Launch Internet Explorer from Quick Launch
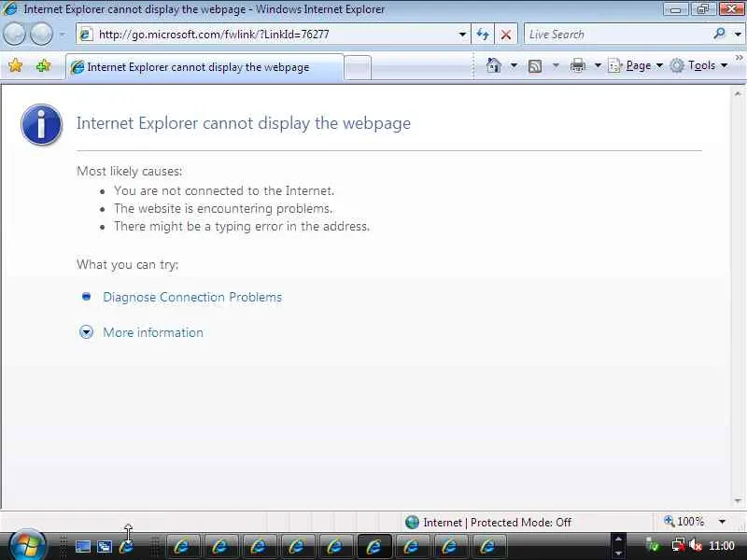The width and height of the screenshot is (747, 560). (x=126, y=547)
